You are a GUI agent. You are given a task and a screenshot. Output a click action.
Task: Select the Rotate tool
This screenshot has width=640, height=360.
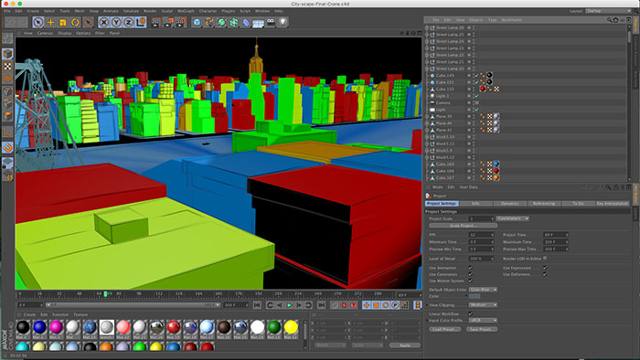pyautogui.click(x=75, y=22)
